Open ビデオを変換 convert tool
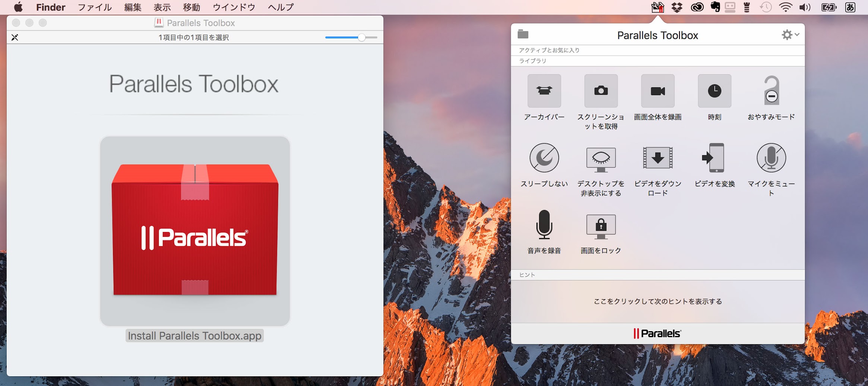The image size is (868, 386). tap(713, 158)
